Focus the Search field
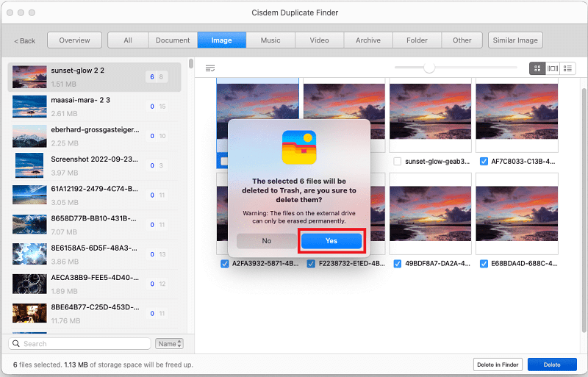This screenshot has width=588, height=377. (79, 344)
